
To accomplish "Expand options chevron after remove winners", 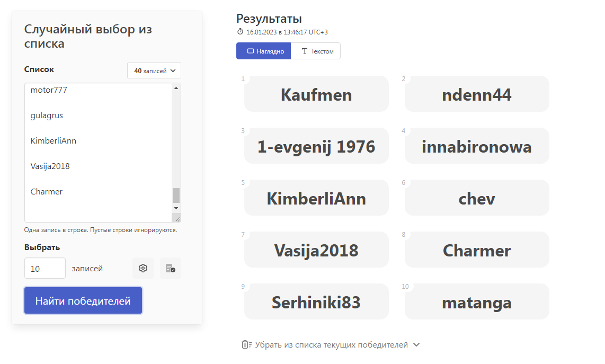I will coord(416,345).
